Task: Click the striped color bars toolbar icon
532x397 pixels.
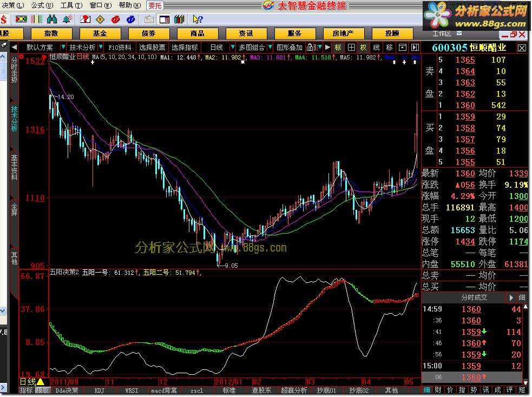Action: pyautogui.click(x=37, y=19)
